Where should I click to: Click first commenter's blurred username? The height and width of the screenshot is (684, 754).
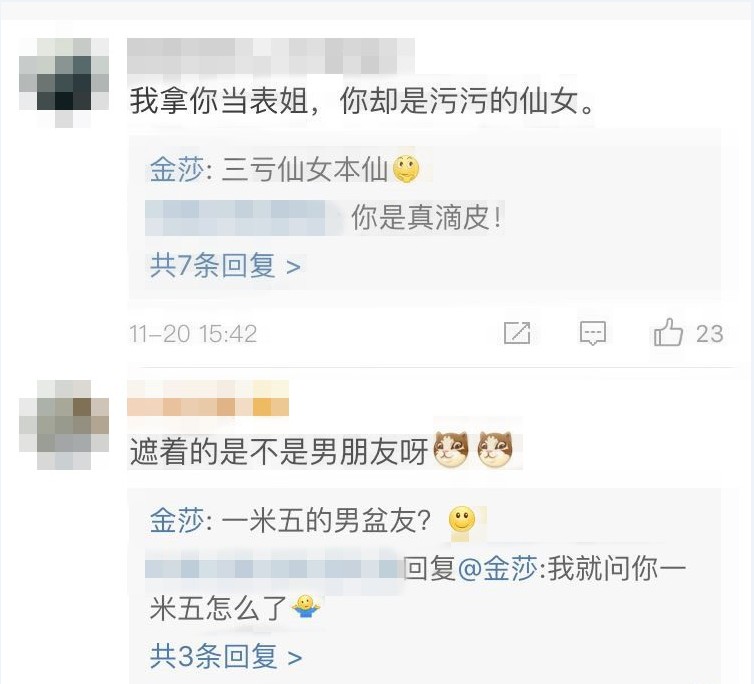coord(271,56)
